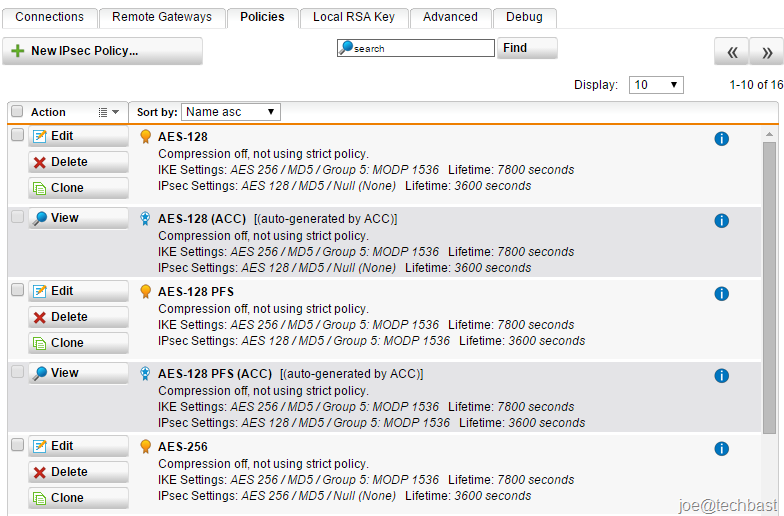Delete the AES-256 policy
The image size is (784, 516).
point(78,472)
